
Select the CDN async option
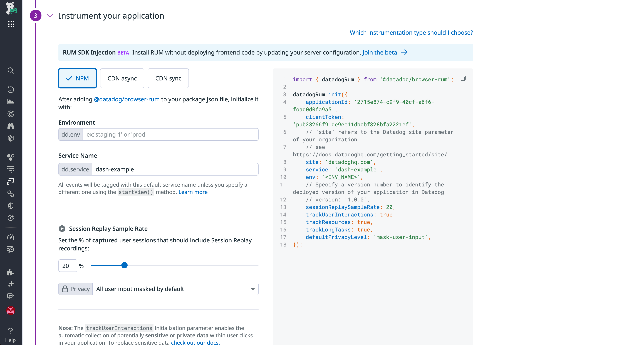pyautogui.click(x=122, y=78)
